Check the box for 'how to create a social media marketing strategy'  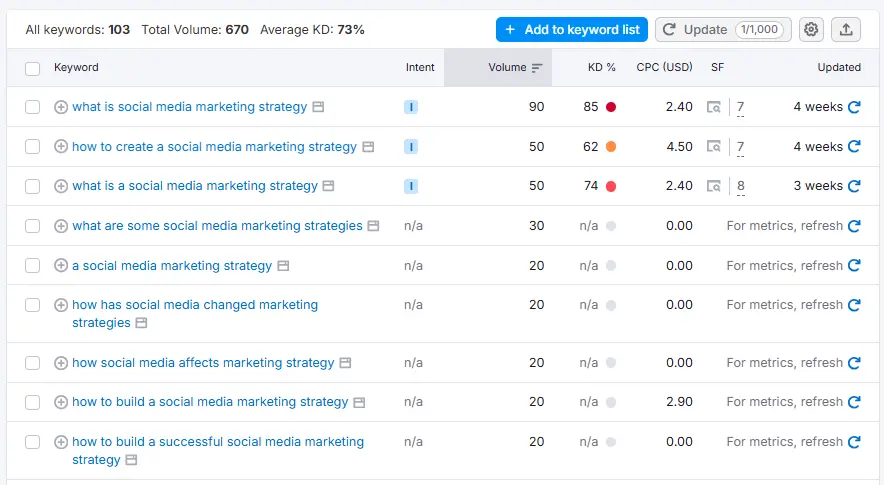click(33, 147)
